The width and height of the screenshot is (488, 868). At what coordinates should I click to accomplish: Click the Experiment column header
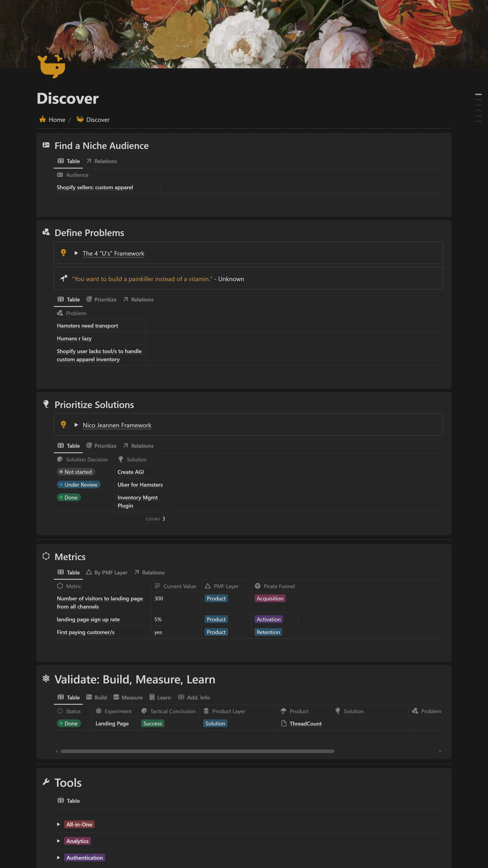(114, 711)
